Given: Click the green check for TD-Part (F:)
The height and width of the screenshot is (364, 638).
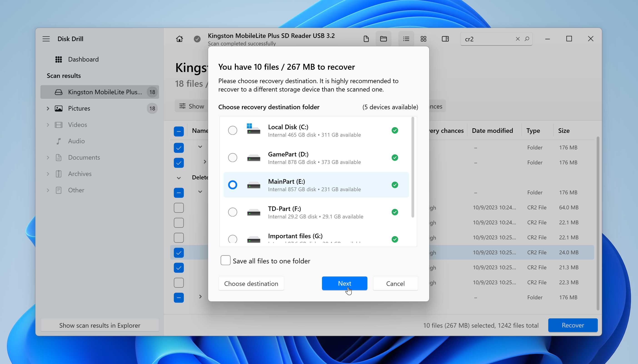Looking at the screenshot, I should pos(395,212).
